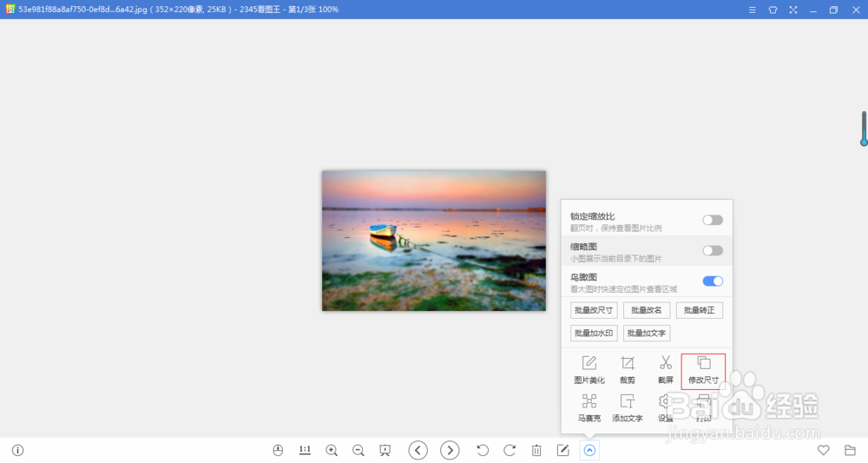Click the 批量加水印 button
Image resolution: width=868 pixels, height=463 pixels.
(594, 333)
